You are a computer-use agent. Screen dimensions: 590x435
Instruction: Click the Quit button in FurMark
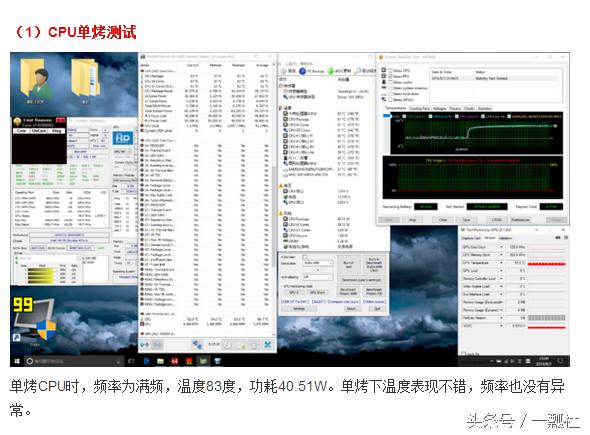coord(377,309)
